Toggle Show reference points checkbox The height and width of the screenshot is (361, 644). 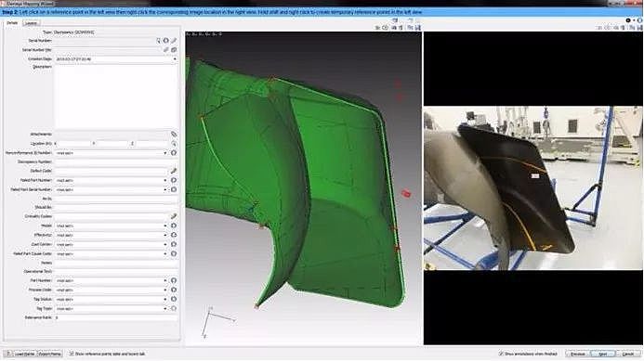pyautogui.click(x=72, y=354)
